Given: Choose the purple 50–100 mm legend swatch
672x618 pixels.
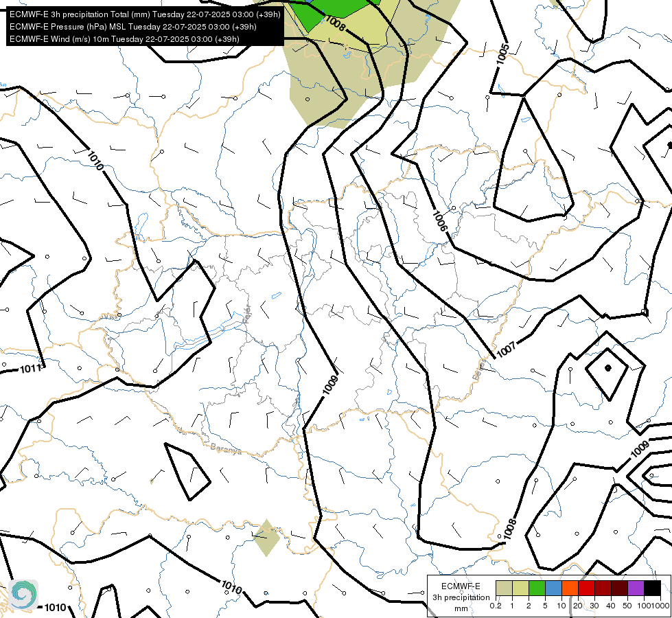Looking at the screenshot, I should pos(636,588).
